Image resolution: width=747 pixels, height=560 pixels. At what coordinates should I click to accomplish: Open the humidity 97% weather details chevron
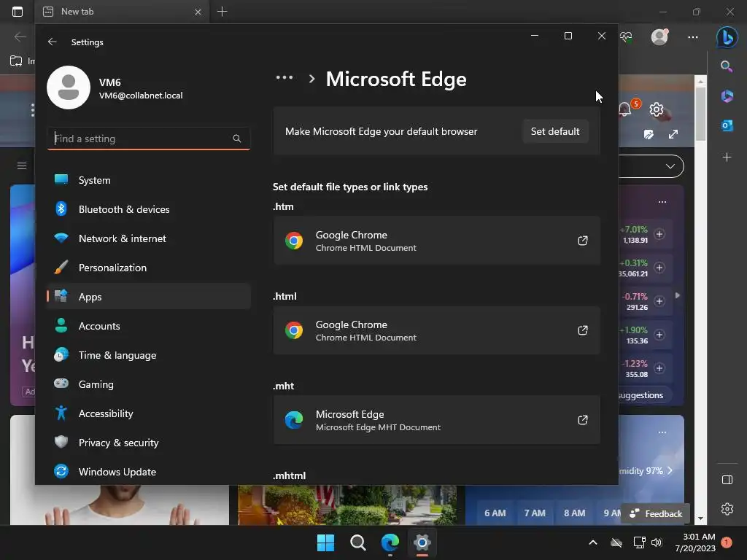coord(670,471)
